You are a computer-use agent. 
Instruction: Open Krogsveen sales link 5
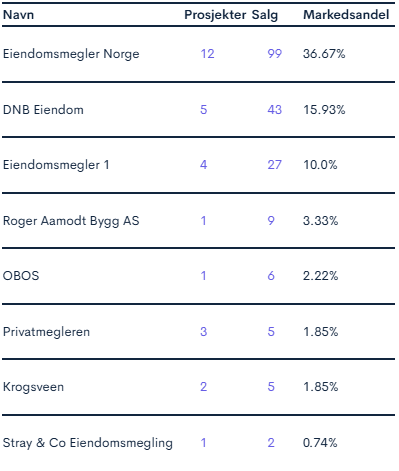(x=271, y=387)
